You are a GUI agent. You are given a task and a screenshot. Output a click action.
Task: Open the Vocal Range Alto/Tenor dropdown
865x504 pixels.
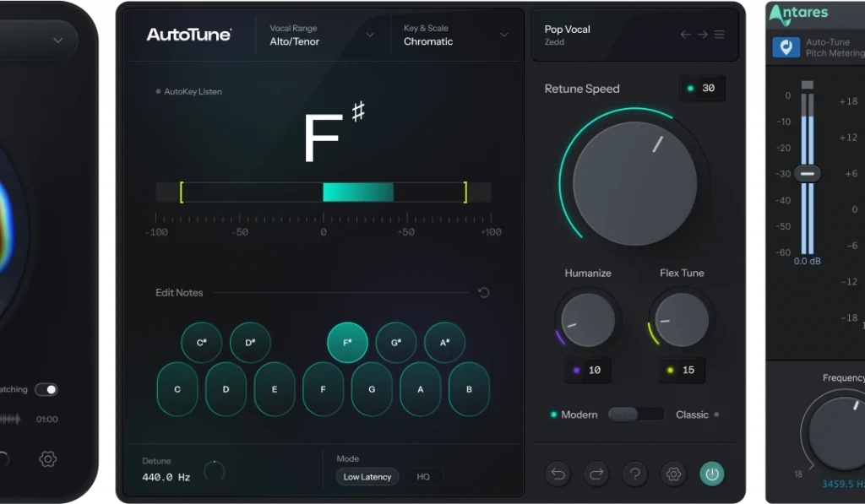pyautogui.click(x=322, y=35)
